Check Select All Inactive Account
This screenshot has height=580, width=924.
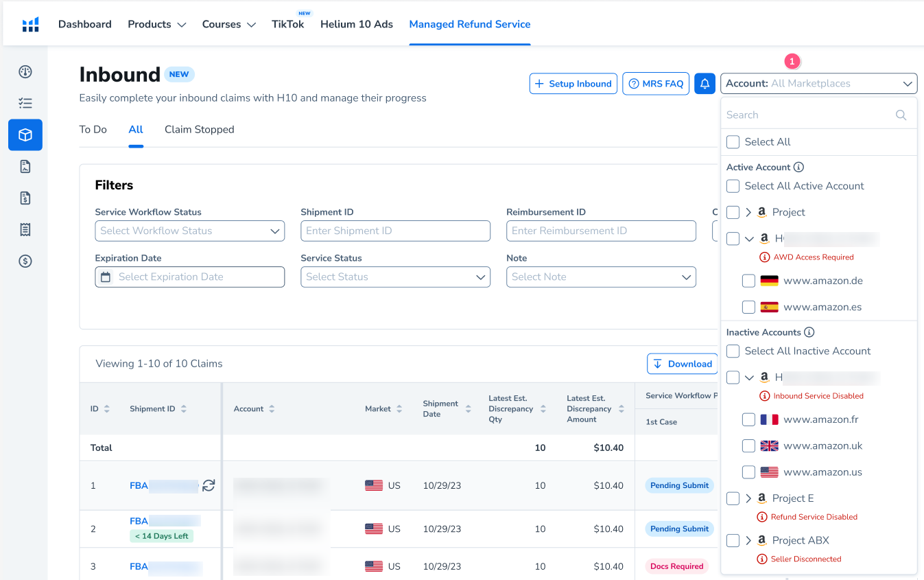click(x=733, y=351)
